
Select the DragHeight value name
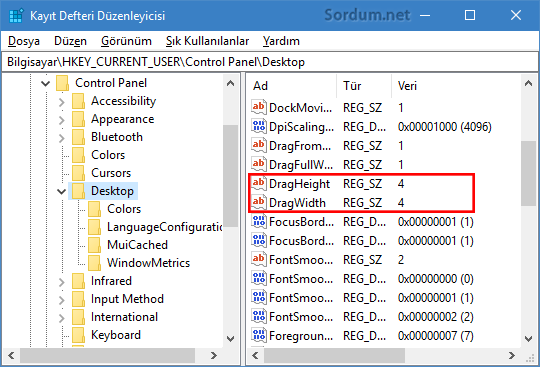tap(299, 184)
